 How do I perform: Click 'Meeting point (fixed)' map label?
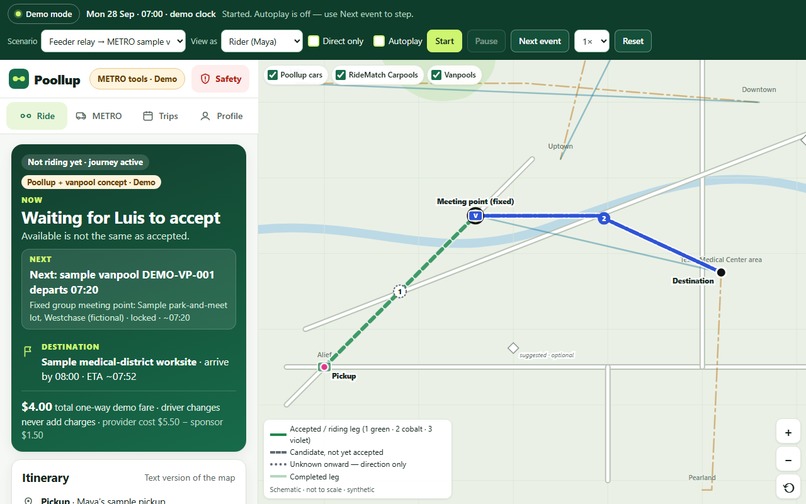tap(475, 202)
